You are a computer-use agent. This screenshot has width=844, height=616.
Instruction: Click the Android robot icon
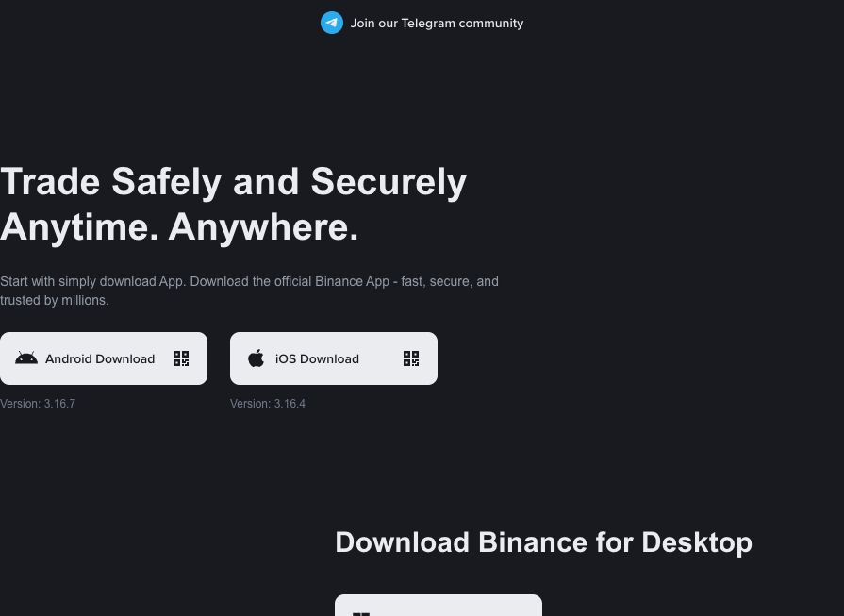pyautogui.click(x=26, y=358)
